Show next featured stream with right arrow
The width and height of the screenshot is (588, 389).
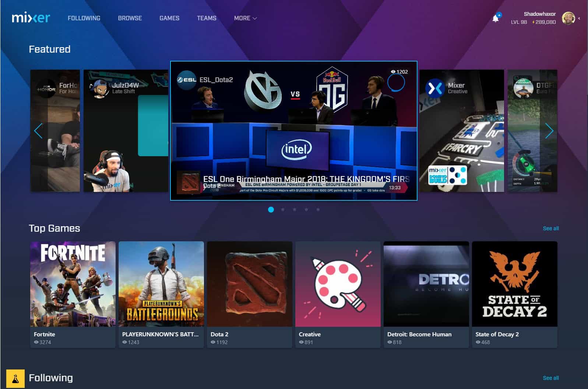click(x=549, y=131)
